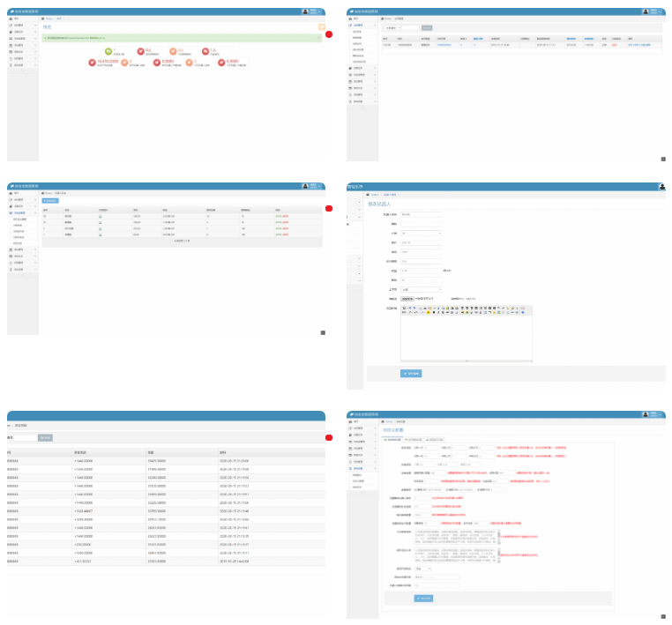Click the search button in the bottom-left records panel

coord(46,437)
